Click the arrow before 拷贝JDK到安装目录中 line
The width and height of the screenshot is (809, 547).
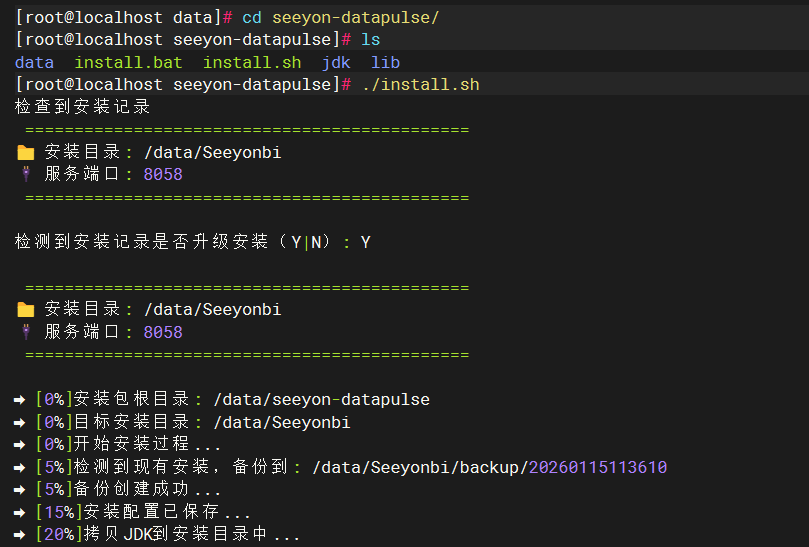coord(21,535)
